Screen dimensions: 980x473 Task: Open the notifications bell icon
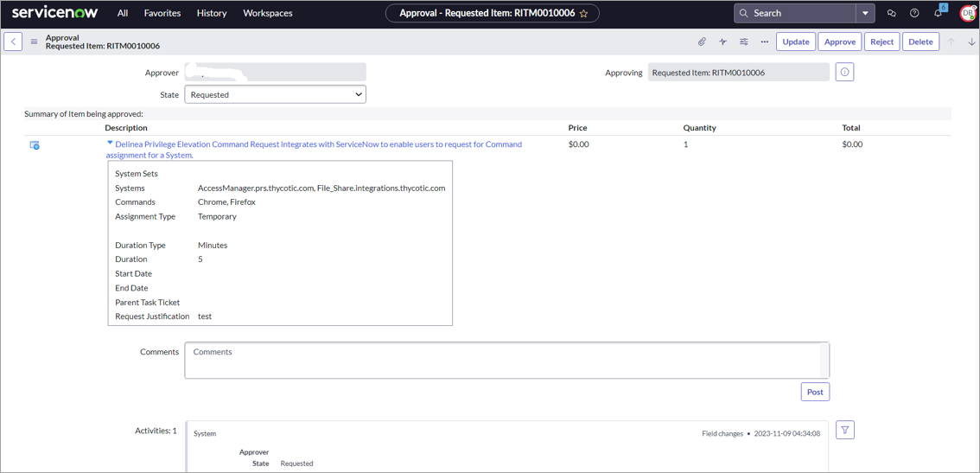point(938,14)
